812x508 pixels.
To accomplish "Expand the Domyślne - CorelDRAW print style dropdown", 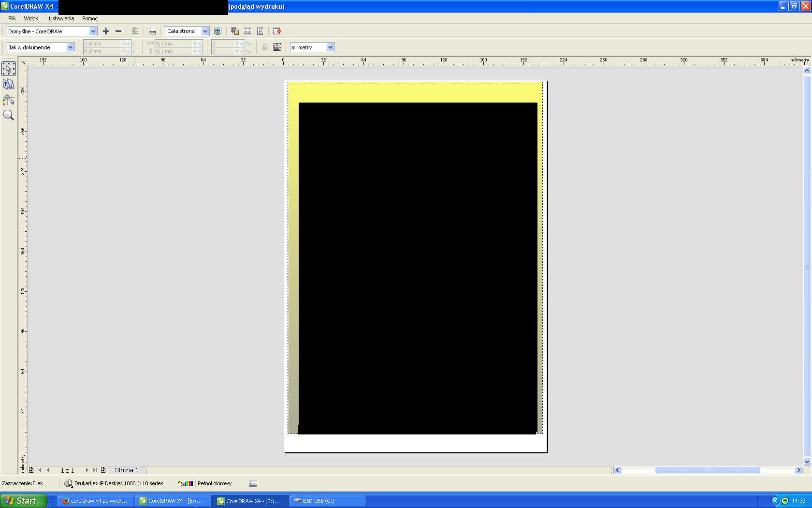I will (93, 31).
